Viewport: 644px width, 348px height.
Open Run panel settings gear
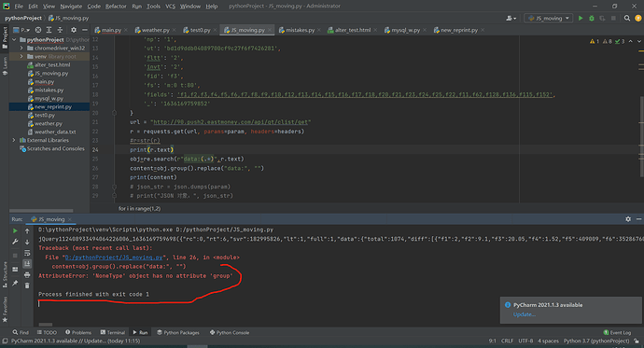click(628, 219)
